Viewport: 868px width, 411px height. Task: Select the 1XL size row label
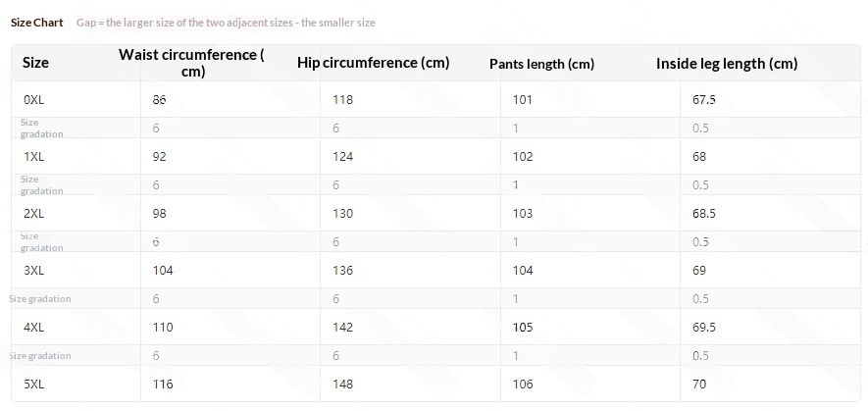coord(33,157)
